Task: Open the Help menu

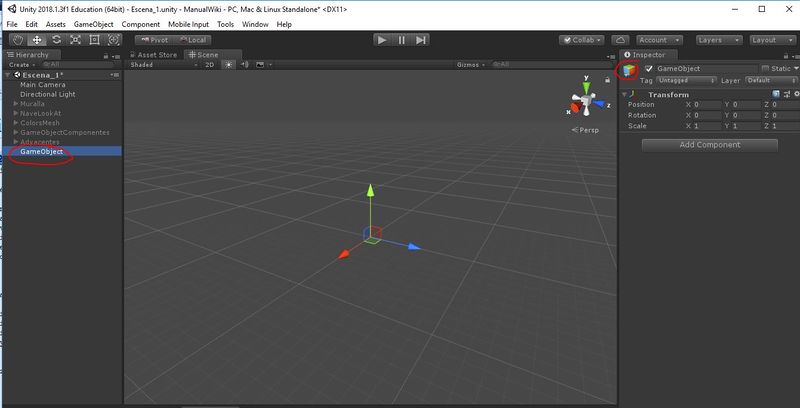Action: tap(284, 24)
